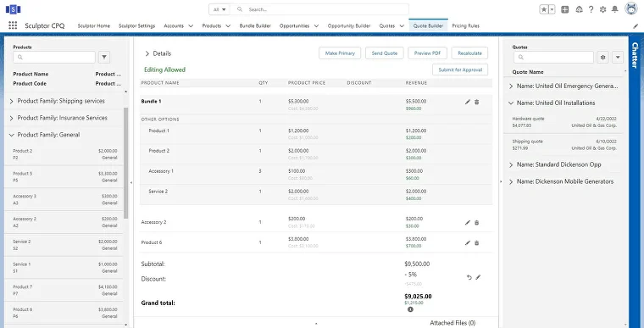Click the Preview PDF button

click(x=428, y=53)
